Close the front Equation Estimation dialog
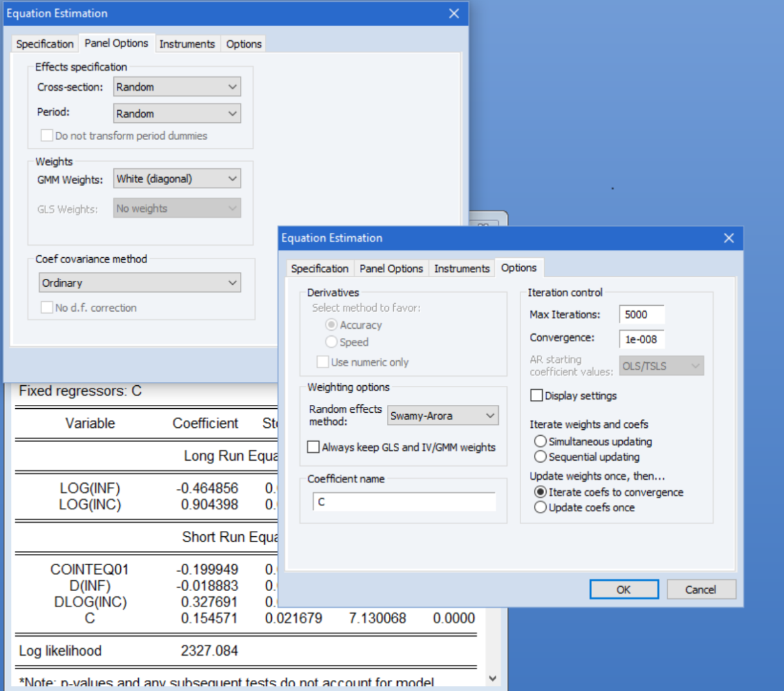 pos(728,238)
